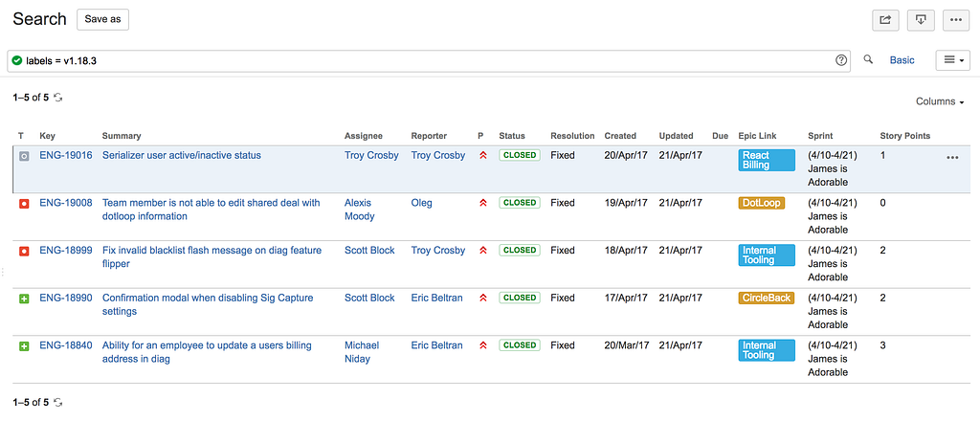Sort by the Story Points column header
980x421 pixels.
tap(904, 136)
